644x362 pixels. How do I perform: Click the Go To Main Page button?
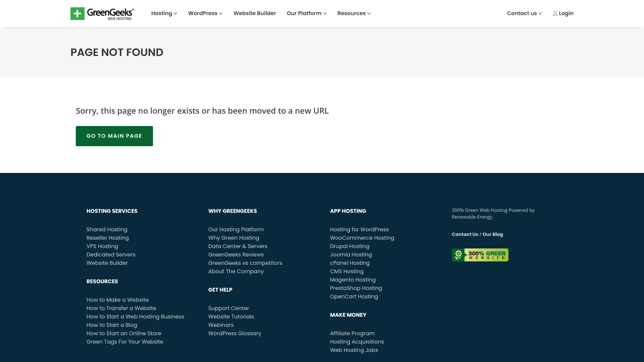click(x=114, y=136)
